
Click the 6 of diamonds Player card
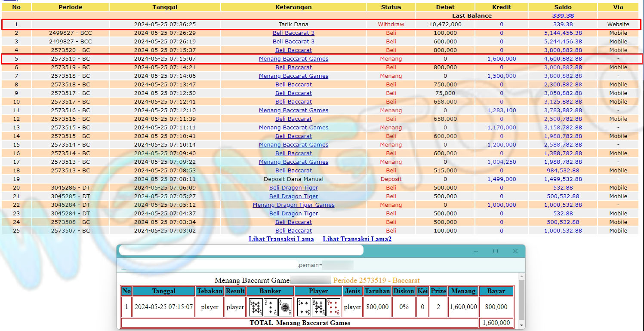click(333, 307)
